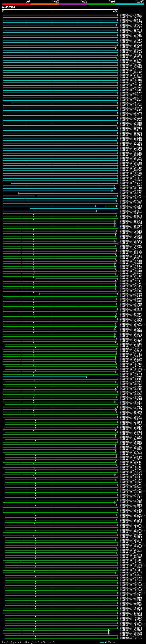Image resolution: width=146 pixels, height=644 pixels.
Task: Select hit label UniRef100_Q9ATJ1
Action: [x=131, y=48]
